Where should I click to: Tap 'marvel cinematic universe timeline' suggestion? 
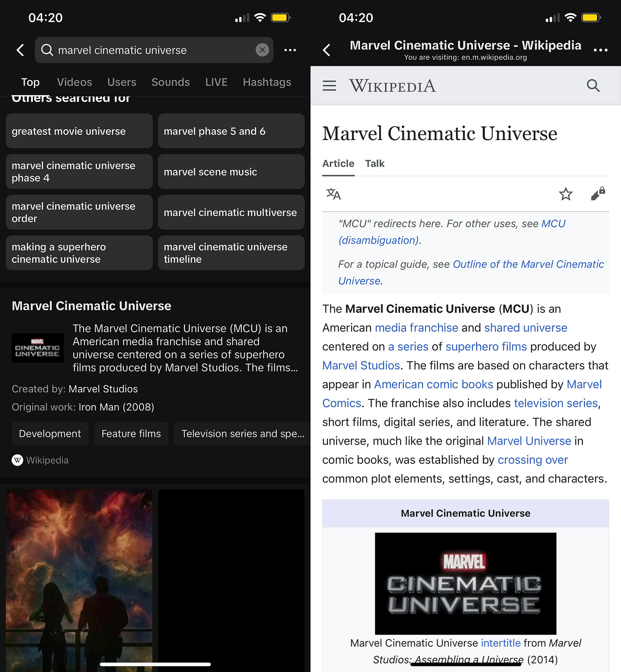[231, 253]
